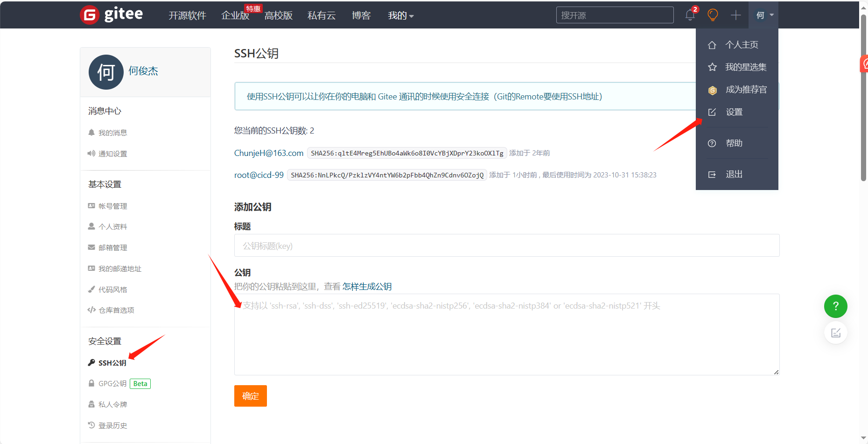The height and width of the screenshot is (444, 868).
Task: Click the orange lightbulb icon
Action: click(x=713, y=15)
